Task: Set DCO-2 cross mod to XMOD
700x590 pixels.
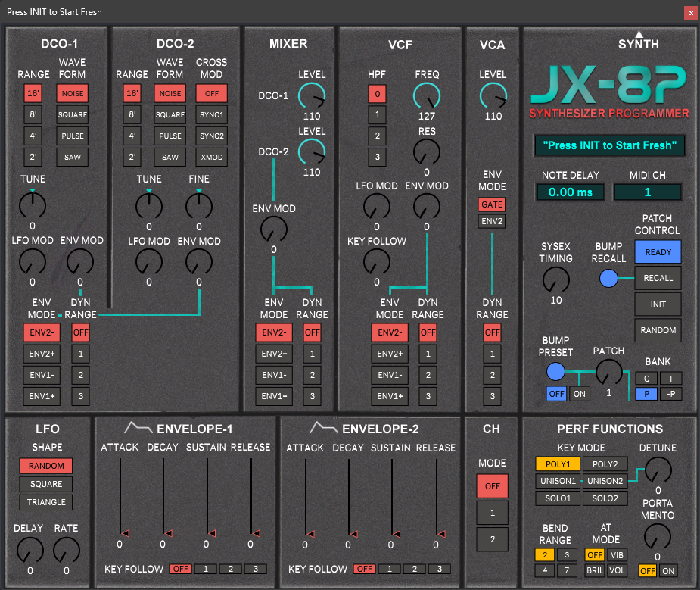Action: click(x=212, y=158)
